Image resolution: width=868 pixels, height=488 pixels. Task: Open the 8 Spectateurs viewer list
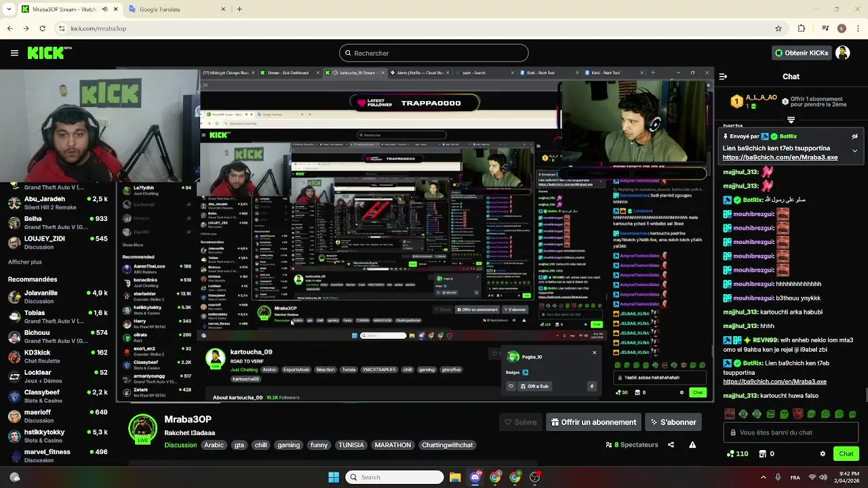pos(632,445)
